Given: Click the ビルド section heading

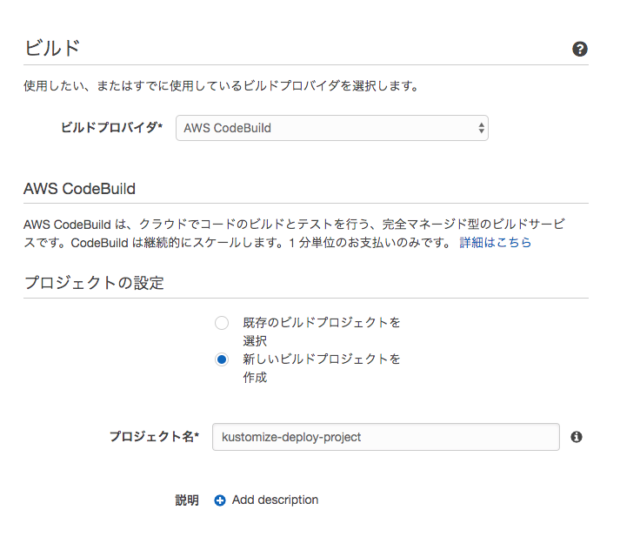Looking at the screenshot, I should coord(52,48).
